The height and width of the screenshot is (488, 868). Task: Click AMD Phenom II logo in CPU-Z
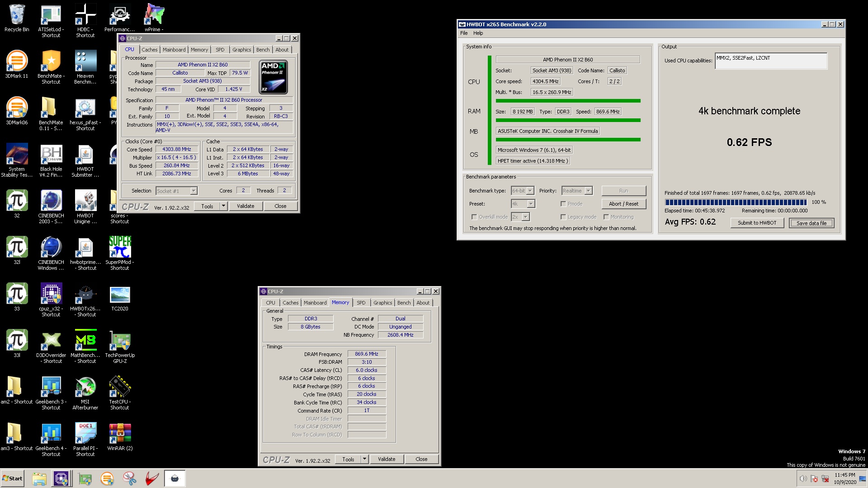click(274, 77)
